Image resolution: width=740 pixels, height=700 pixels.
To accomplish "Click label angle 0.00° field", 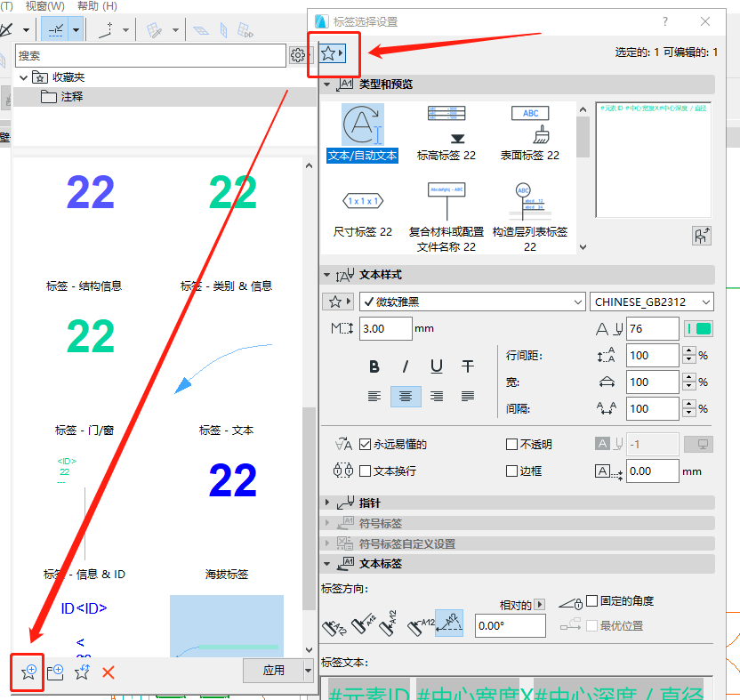I will click(x=511, y=626).
